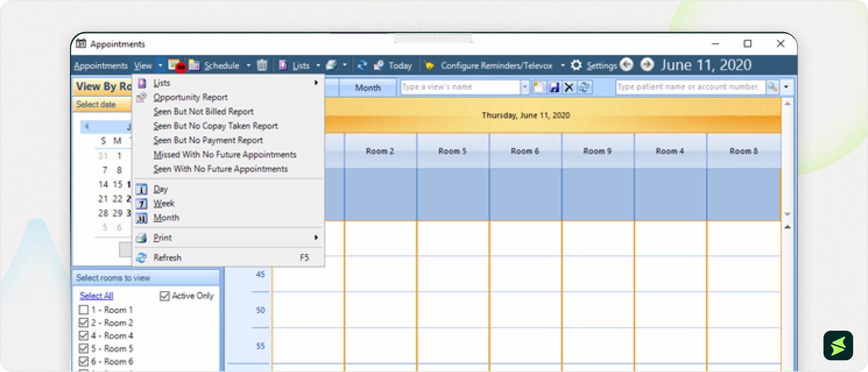Click the trash can delete icon
The height and width of the screenshot is (372, 868).
click(262, 65)
